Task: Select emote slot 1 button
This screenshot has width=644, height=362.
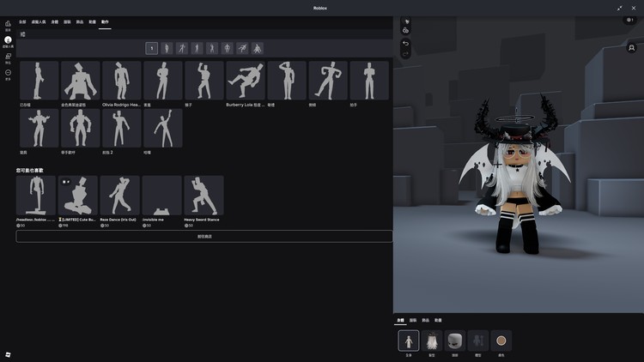Action: 152,48
